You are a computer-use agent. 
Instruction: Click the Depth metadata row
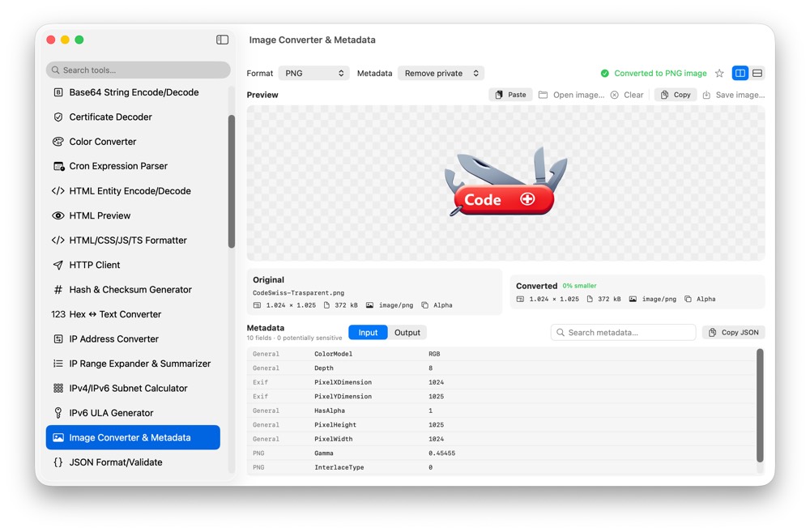pyautogui.click(x=501, y=368)
